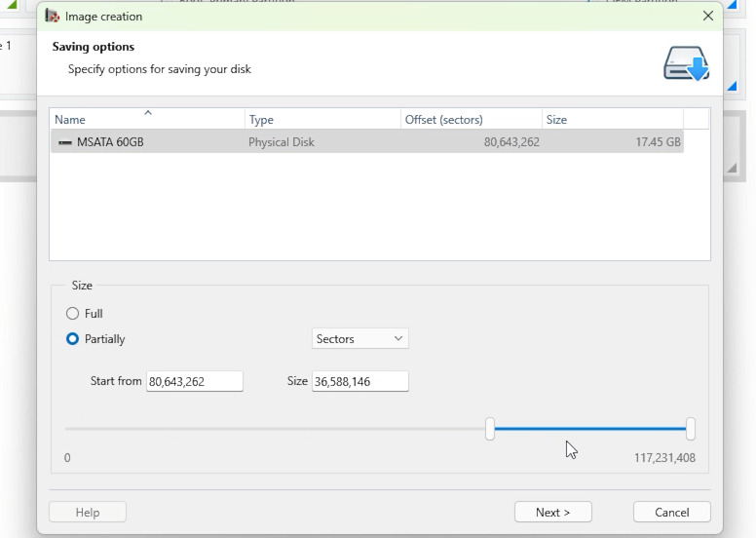The image size is (756, 538).
Task: Click the 17.45 GB size cell
Action: (x=659, y=142)
